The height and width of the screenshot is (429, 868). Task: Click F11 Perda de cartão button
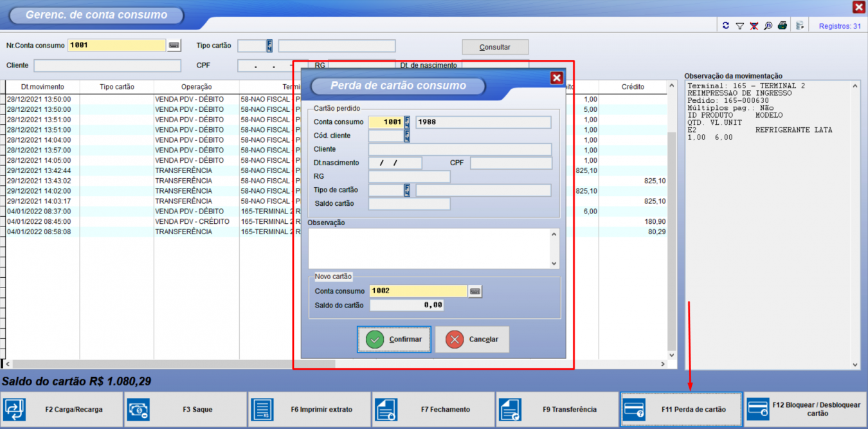[681, 409]
